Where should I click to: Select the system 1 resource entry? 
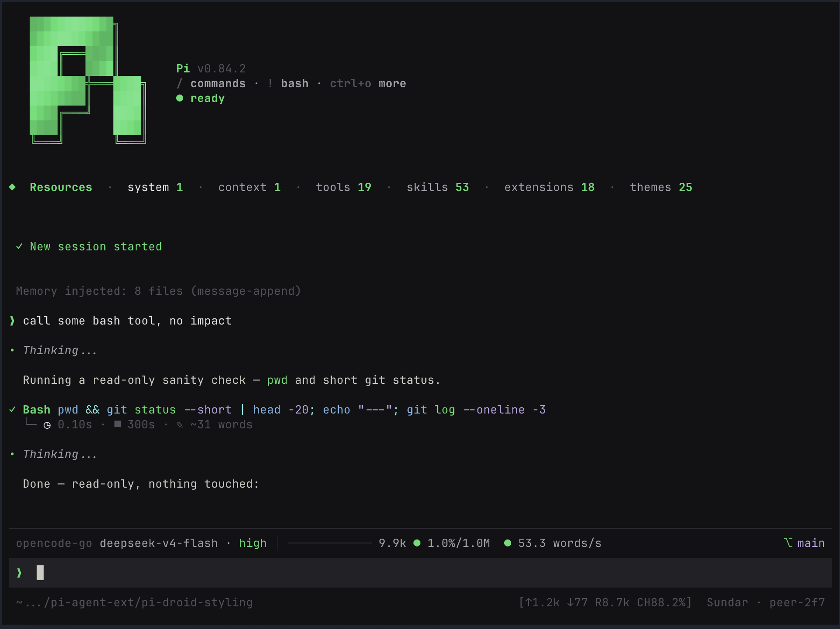coord(155,188)
